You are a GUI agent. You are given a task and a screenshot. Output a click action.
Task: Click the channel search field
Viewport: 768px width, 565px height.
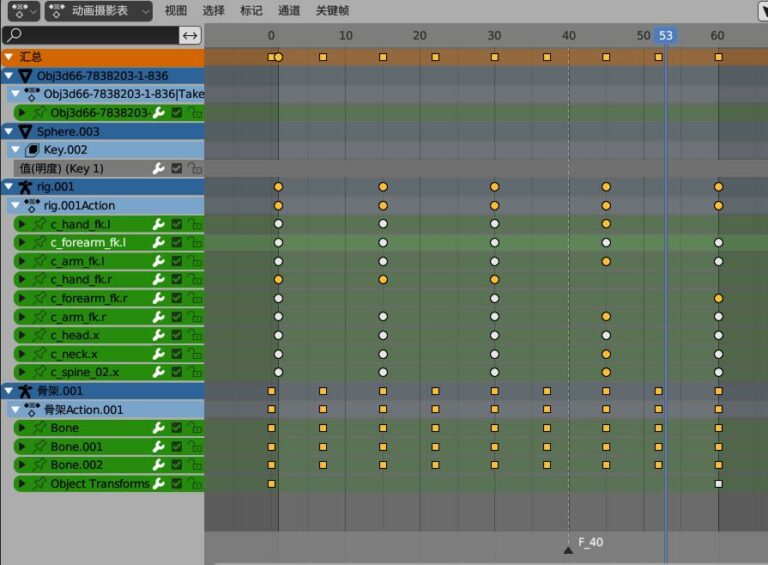(x=91, y=35)
